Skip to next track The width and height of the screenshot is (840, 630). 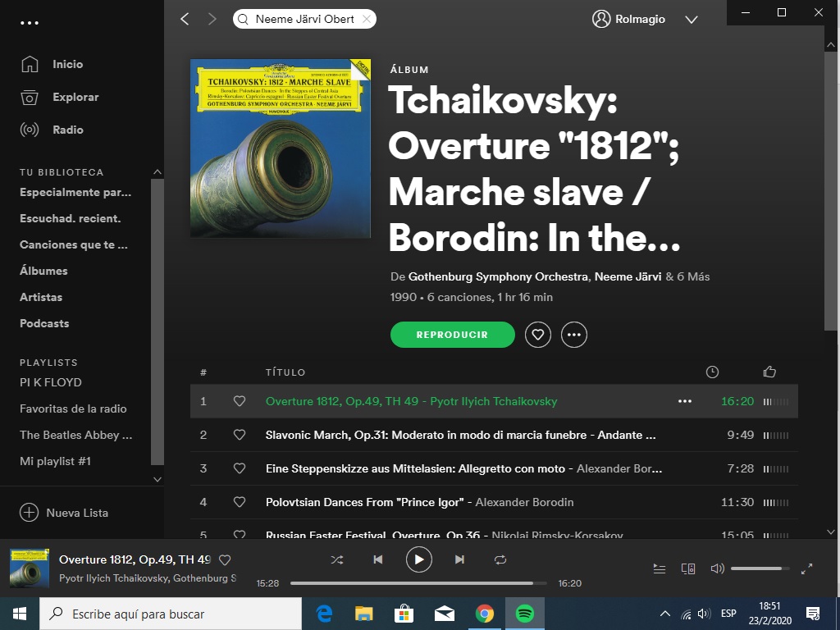[x=459, y=559]
